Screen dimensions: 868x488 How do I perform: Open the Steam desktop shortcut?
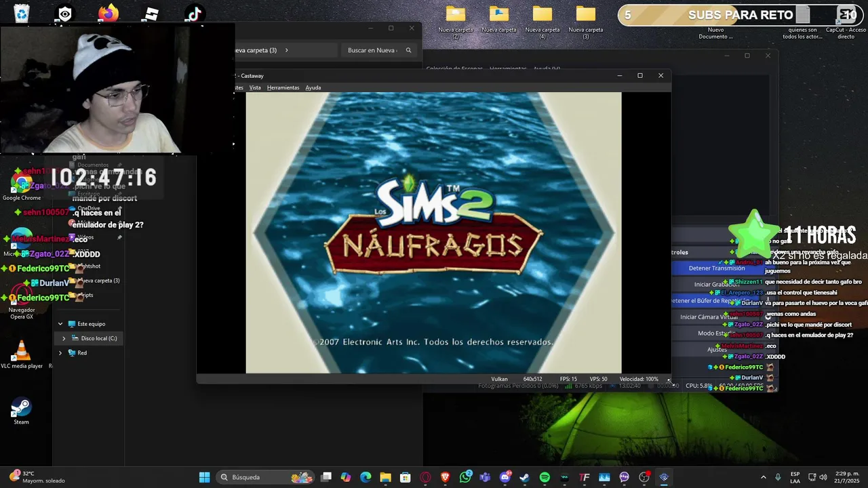(x=22, y=411)
